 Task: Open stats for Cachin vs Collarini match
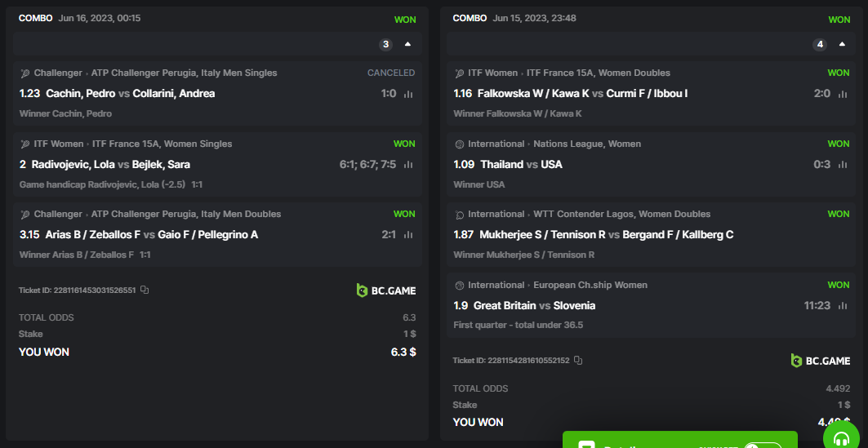408,94
